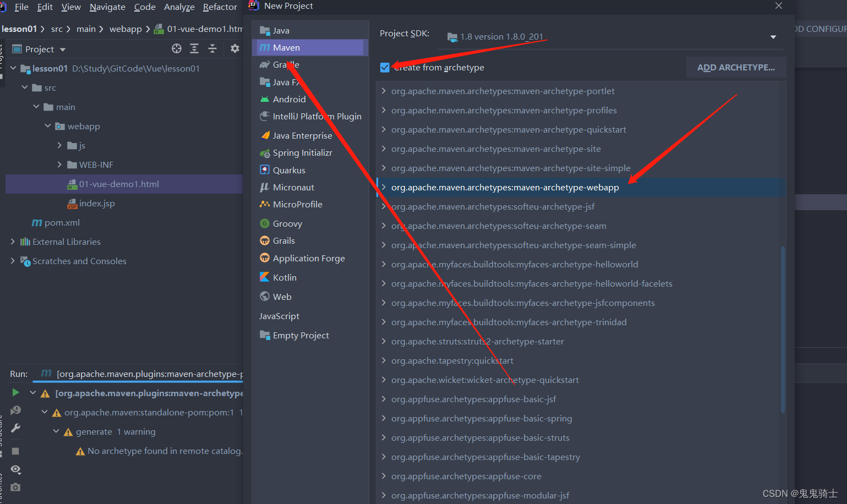
Task: Expand maven-archetype-quickstart archetype entry
Action: pyautogui.click(x=384, y=129)
